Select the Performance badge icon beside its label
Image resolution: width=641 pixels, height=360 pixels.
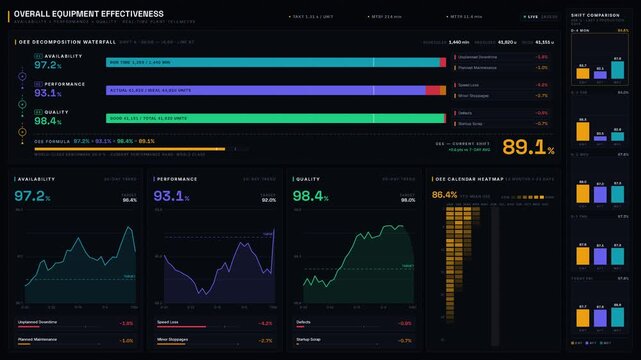click(38, 84)
